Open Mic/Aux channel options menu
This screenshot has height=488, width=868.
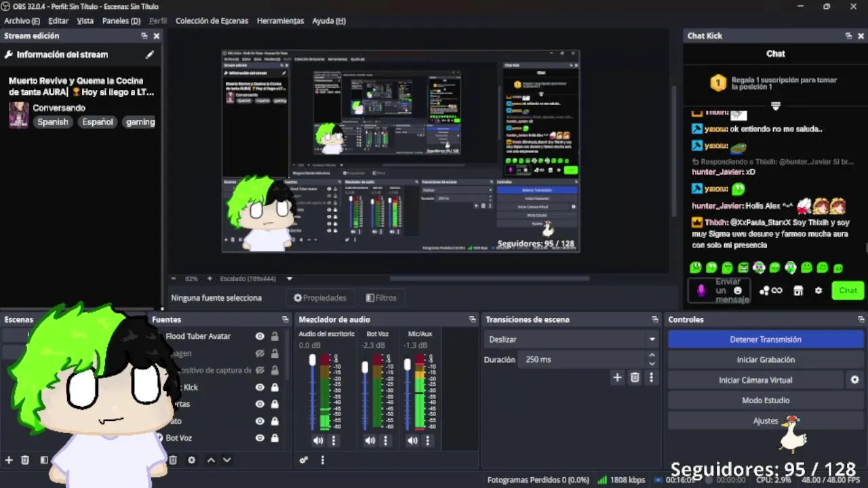click(427, 441)
